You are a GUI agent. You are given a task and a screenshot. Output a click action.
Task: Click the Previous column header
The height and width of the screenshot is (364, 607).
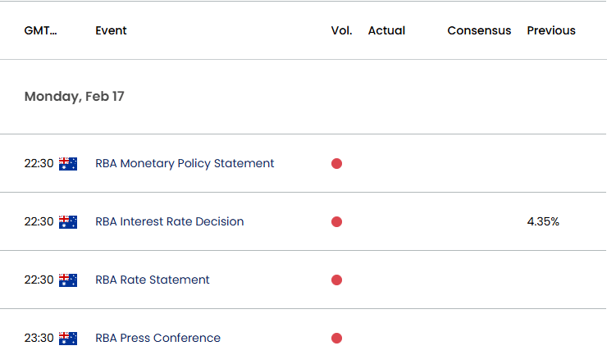pos(551,30)
